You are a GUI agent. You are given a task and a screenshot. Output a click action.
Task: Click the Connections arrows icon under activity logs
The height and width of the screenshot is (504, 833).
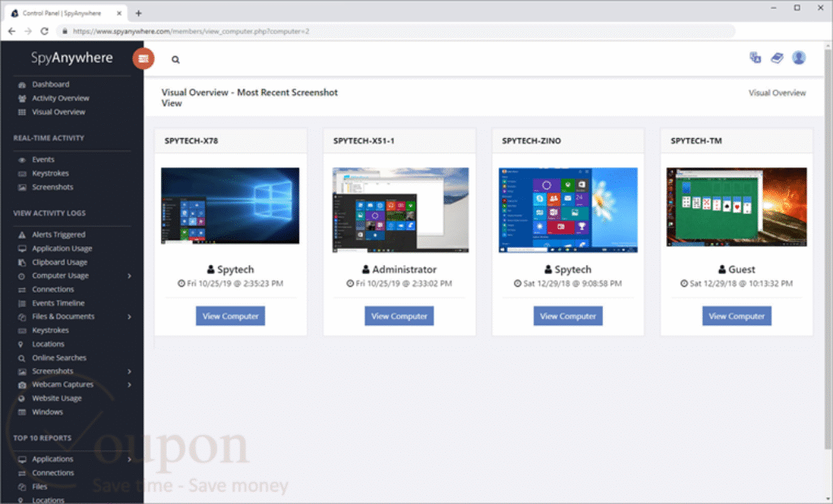tap(22, 290)
